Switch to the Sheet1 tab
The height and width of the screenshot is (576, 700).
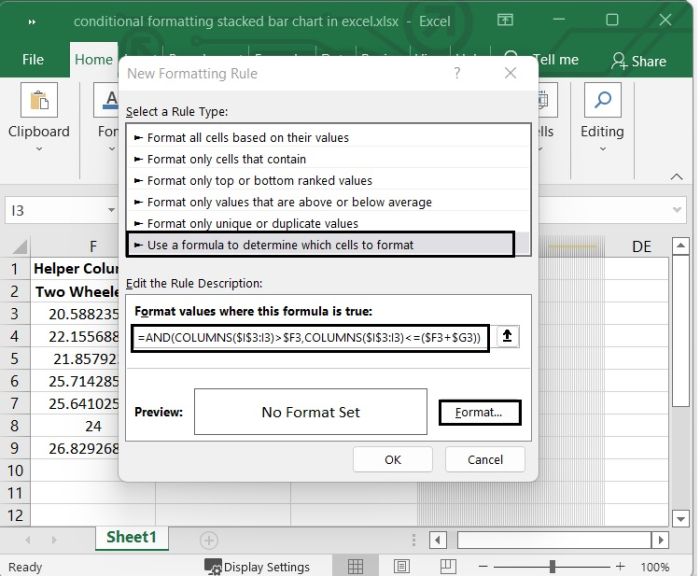132,538
